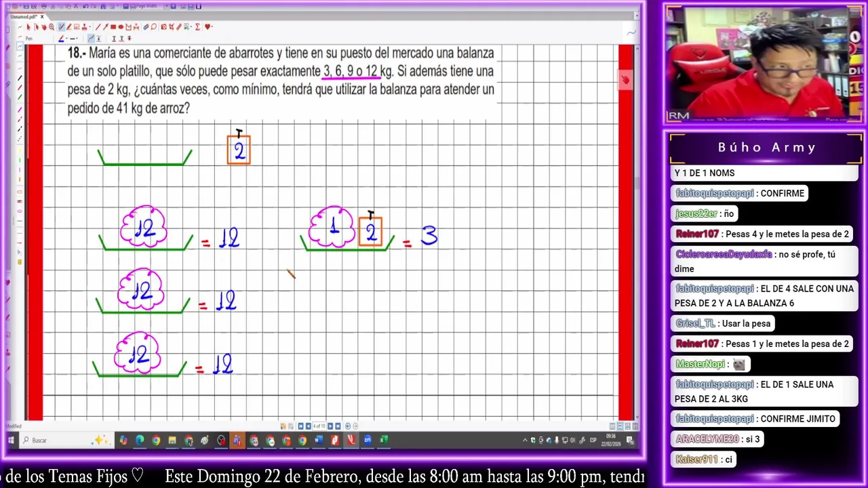Go to the last page

[338, 426]
